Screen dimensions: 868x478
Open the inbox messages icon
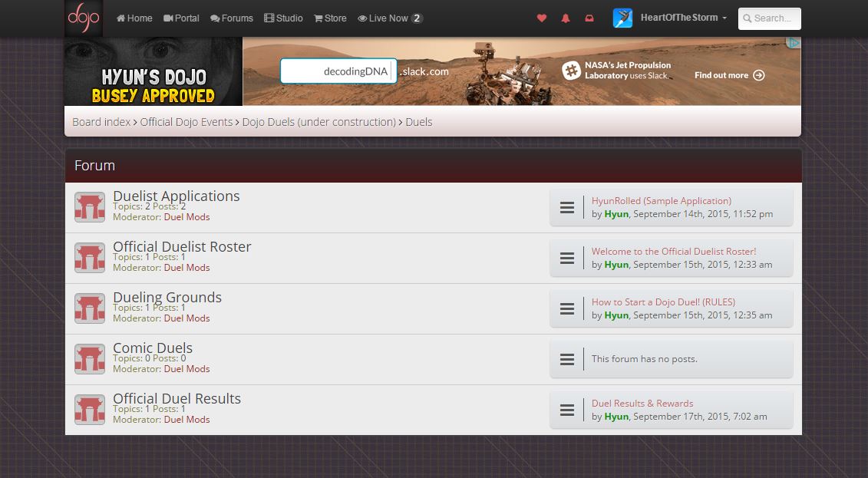point(589,18)
